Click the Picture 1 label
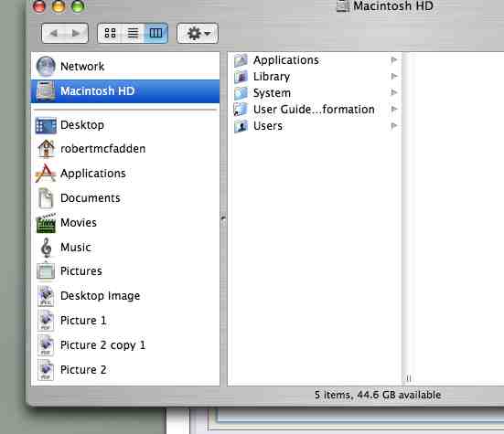504x434 pixels. pos(83,321)
